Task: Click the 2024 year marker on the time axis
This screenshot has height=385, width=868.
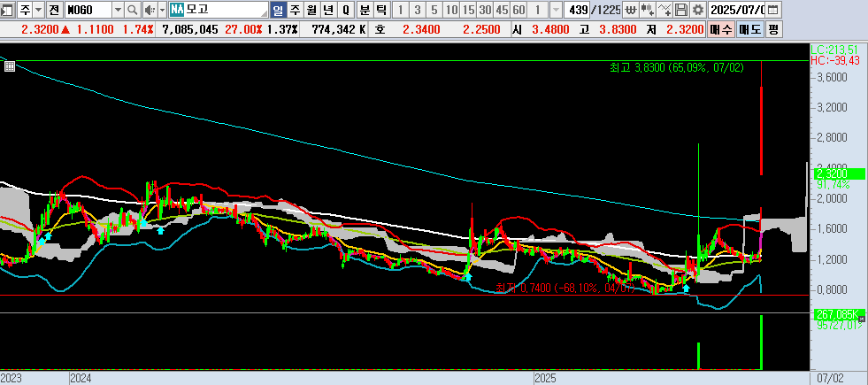Action: click(81, 378)
